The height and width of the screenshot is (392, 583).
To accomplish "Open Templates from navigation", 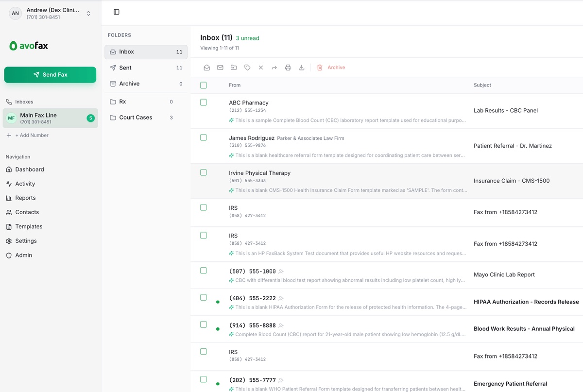I will point(29,226).
